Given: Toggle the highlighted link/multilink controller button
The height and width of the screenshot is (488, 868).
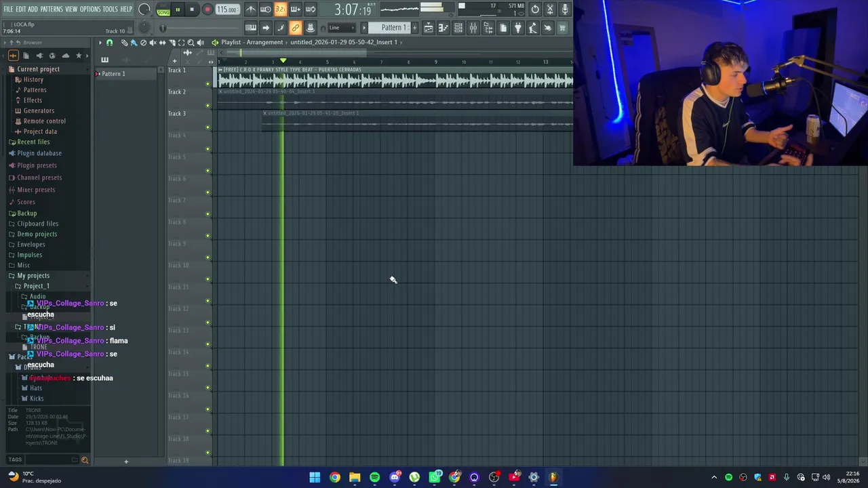Looking at the screenshot, I should (295, 28).
